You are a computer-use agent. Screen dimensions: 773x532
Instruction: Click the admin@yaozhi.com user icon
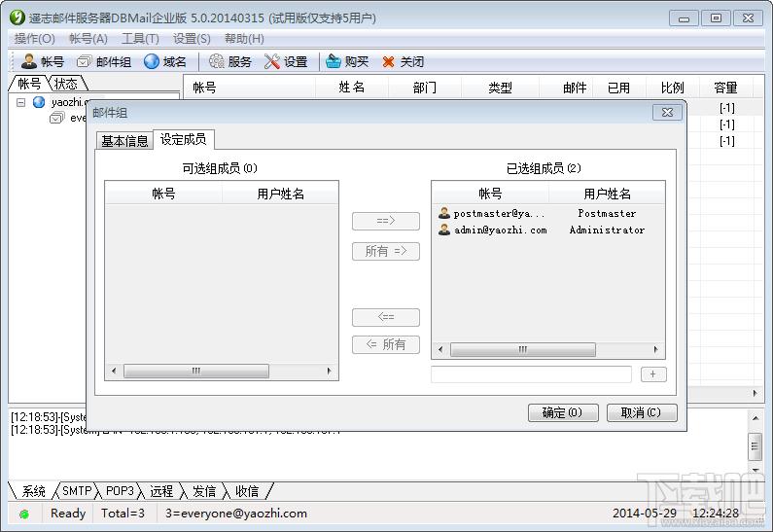pos(444,230)
